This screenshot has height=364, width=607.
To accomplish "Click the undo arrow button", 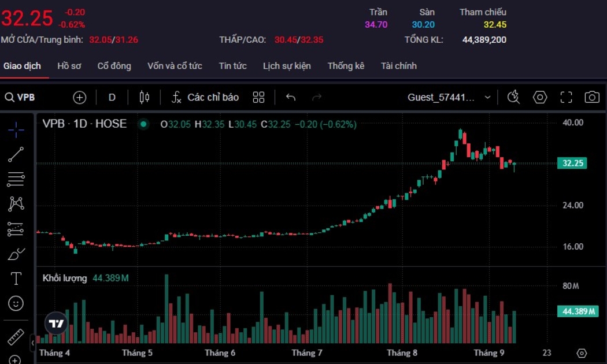I will 291,97.
